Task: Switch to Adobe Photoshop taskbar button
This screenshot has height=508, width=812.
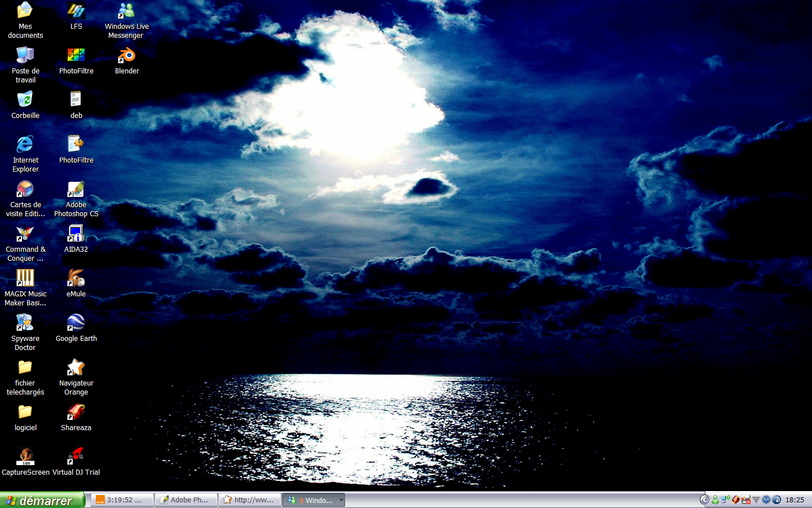Action: tap(186, 500)
